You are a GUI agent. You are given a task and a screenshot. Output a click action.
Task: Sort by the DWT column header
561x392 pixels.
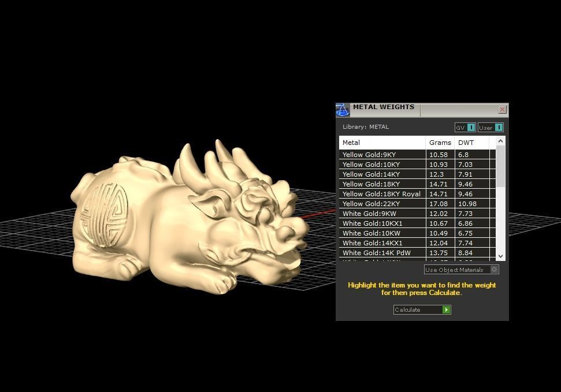471,143
